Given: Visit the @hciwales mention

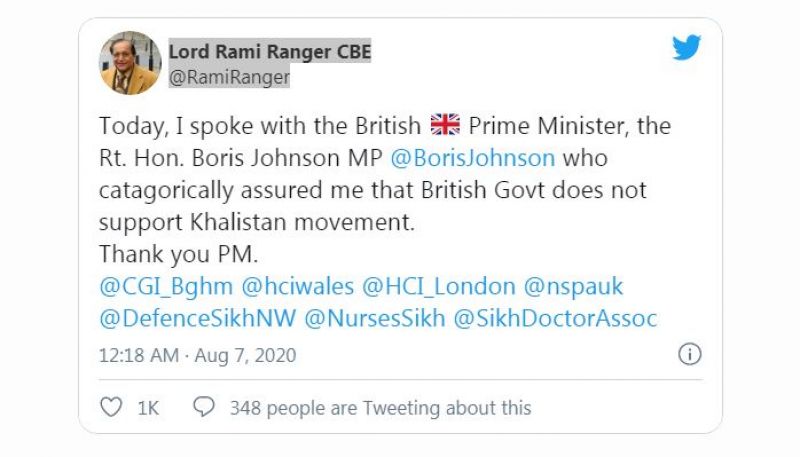Looking at the screenshot, I should tap(301, 286).
